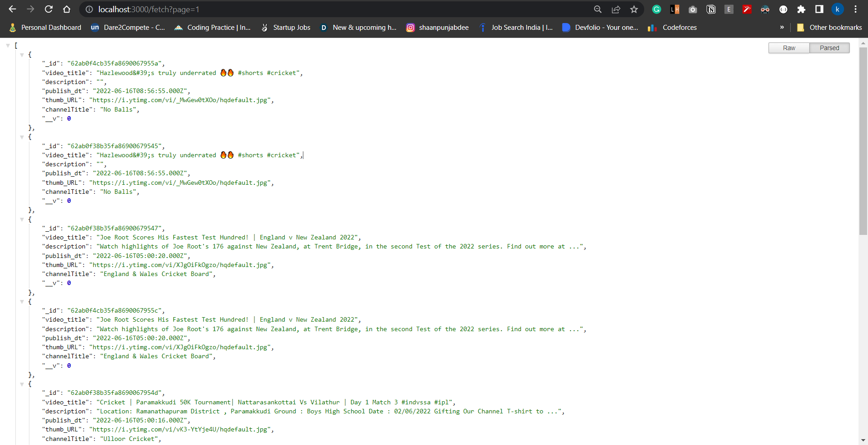Click the scrollbar down arrow
The height and width of the screenshot is (445, 868).
[x=863, y=440]
